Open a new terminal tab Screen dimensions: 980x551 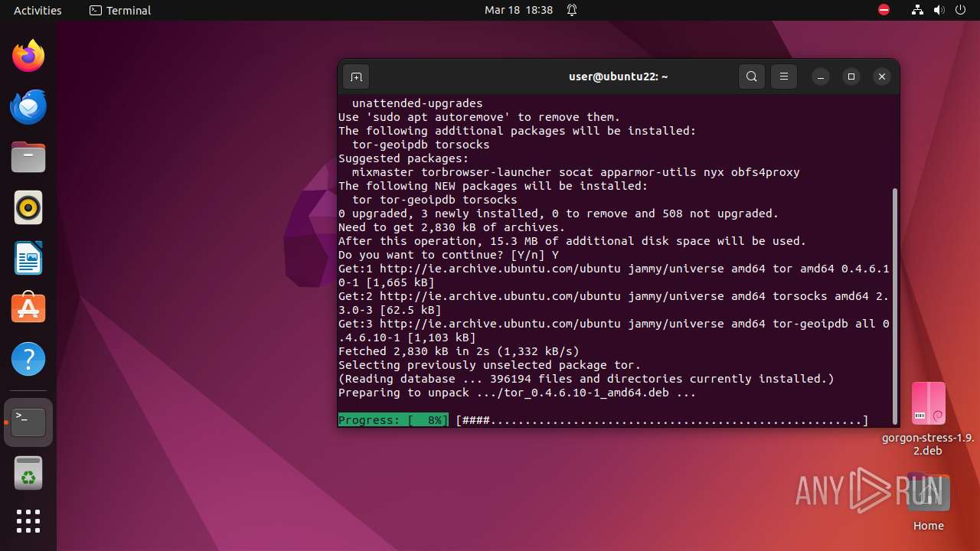[x=356, y=77]
